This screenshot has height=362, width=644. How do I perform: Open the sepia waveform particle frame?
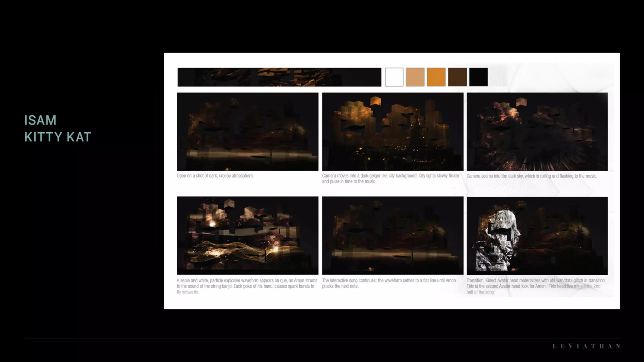pyautogui.click(x=247, y=235)
